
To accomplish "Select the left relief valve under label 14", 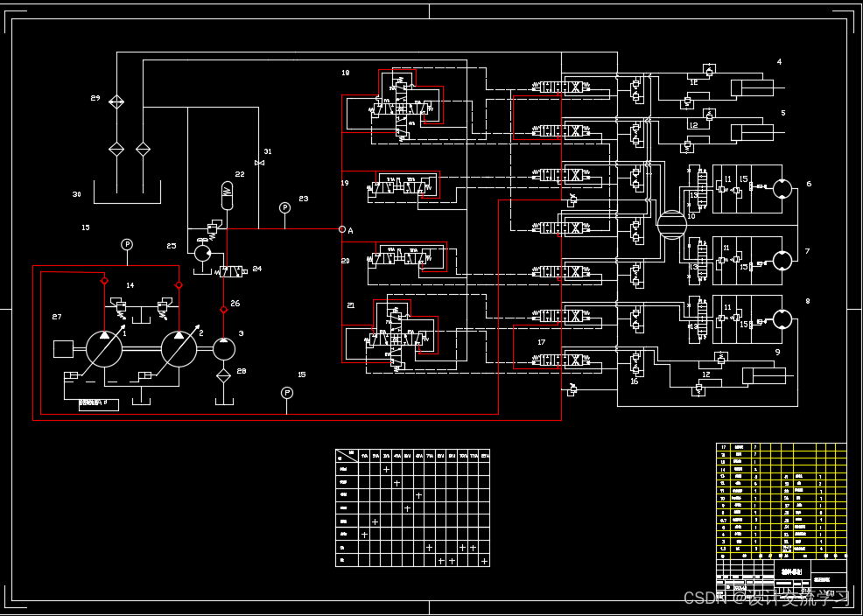I will pos(120,308).
